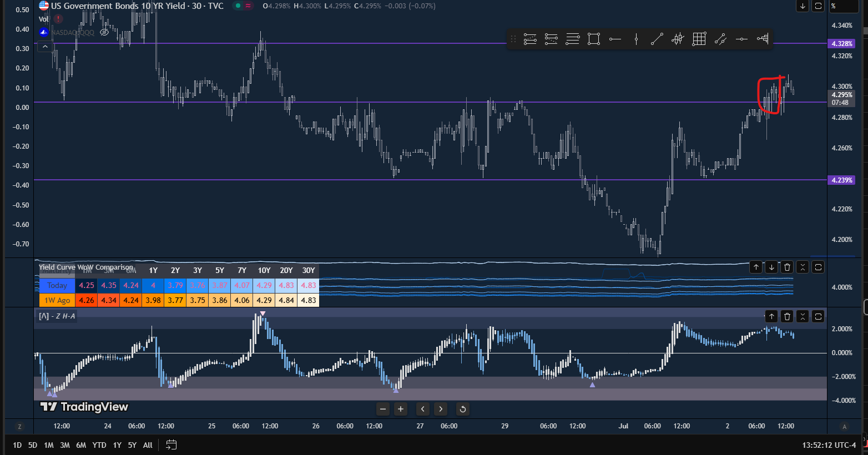Click the 1W Ago row header in yield table

tap(57, 300)
